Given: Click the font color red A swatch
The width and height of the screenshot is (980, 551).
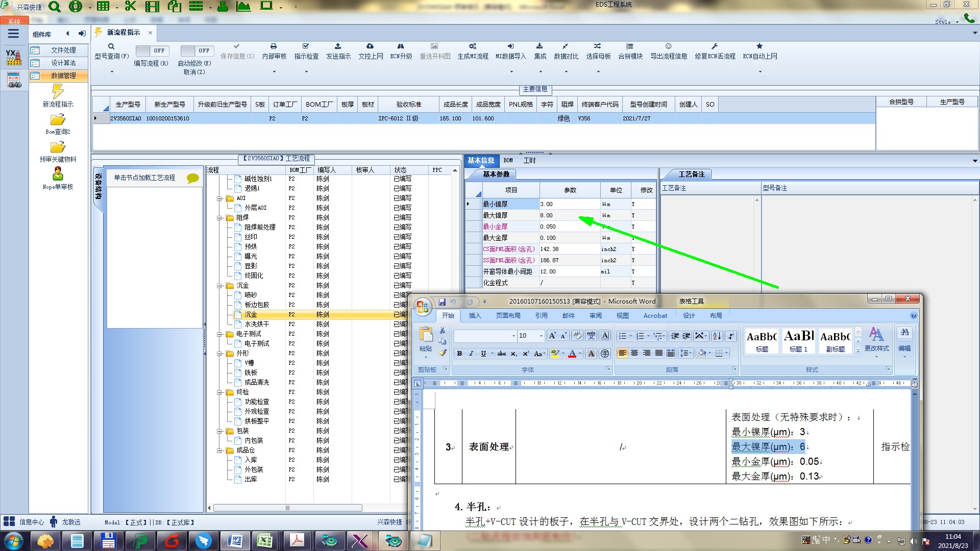Looking at the screenshot, I should click(x=572, y=354).
